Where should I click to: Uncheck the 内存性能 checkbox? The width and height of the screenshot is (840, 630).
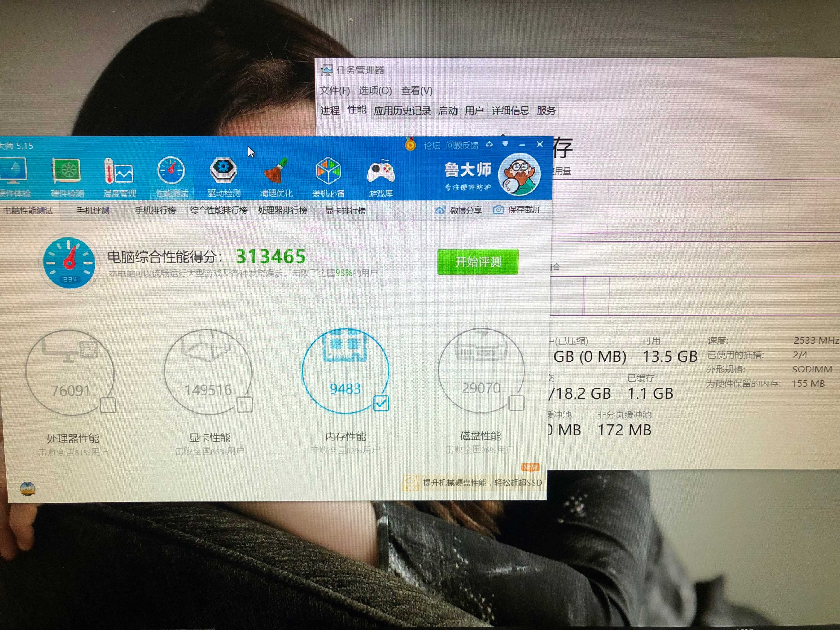[381, 403]
